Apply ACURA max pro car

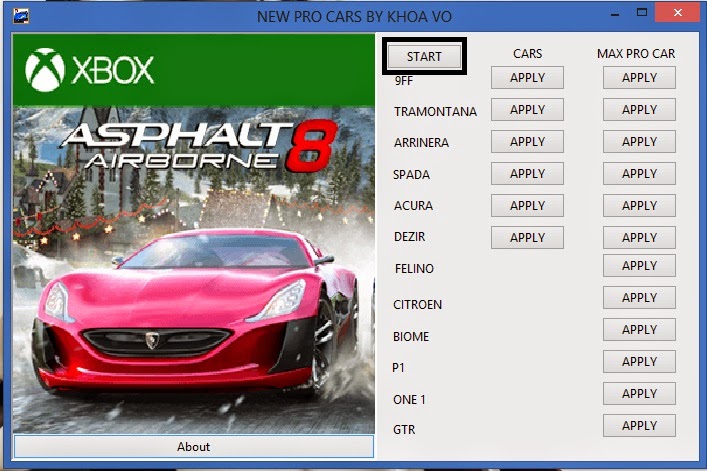pos(639,206)
